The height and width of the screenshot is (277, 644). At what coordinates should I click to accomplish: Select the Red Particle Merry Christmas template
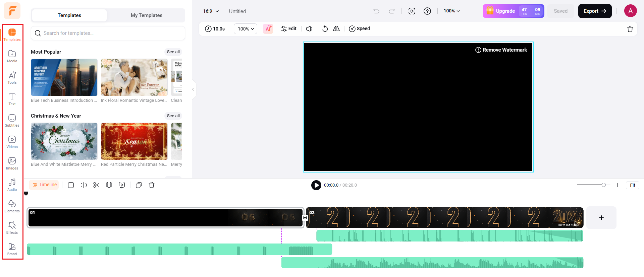click(x=134, y=141)
